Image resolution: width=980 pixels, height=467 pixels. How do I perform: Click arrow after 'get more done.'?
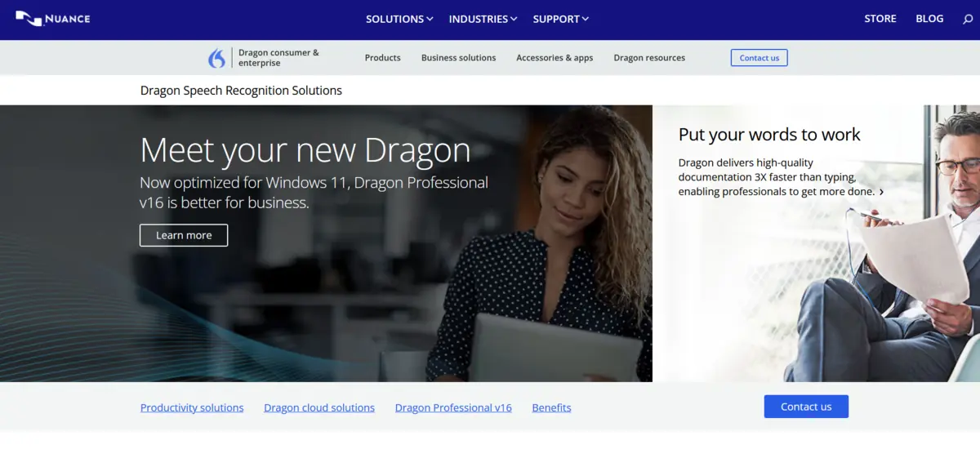click(x=881, y=192)
